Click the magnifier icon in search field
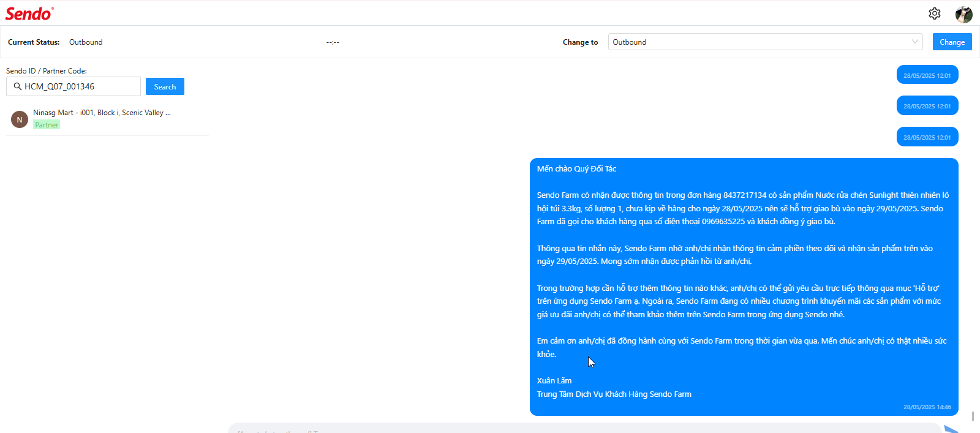980x433 pixels. tap(18, 86)
